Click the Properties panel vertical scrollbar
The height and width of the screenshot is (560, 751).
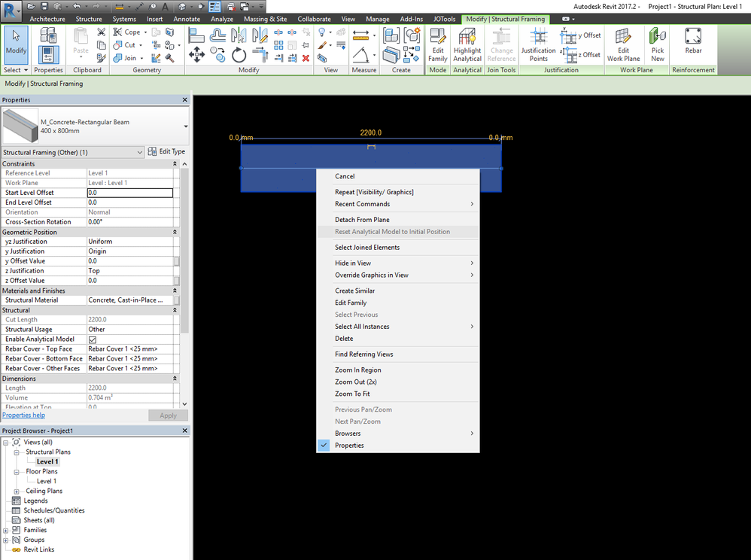184,249
